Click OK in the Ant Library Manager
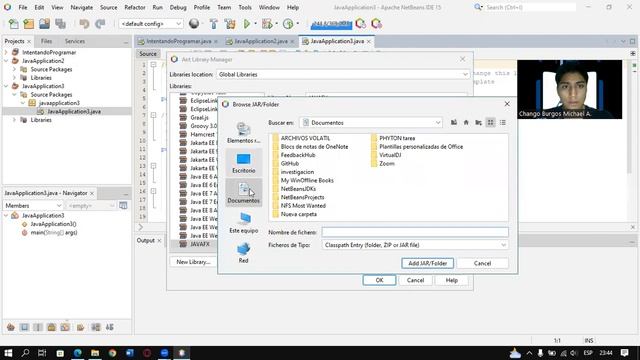The height and width of the screenshot is (360, 640). pyautogui.click(x=379, y=280)
